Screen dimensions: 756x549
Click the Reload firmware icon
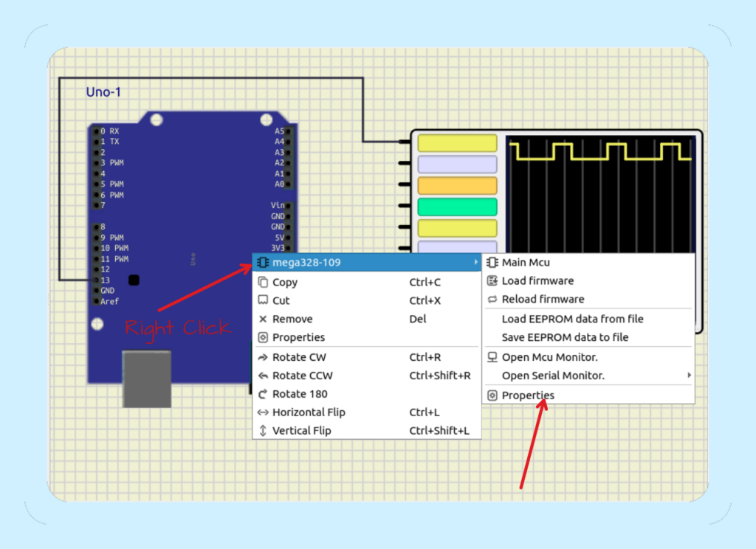pos(492,299)
